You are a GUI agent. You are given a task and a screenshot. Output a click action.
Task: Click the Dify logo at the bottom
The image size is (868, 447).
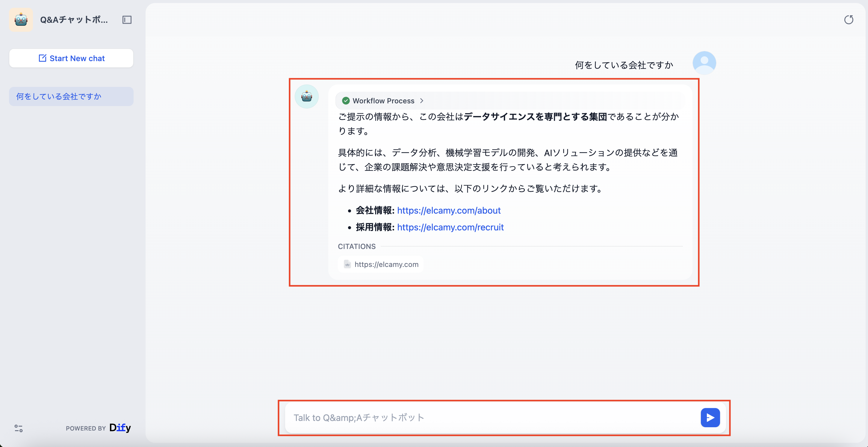121,428
